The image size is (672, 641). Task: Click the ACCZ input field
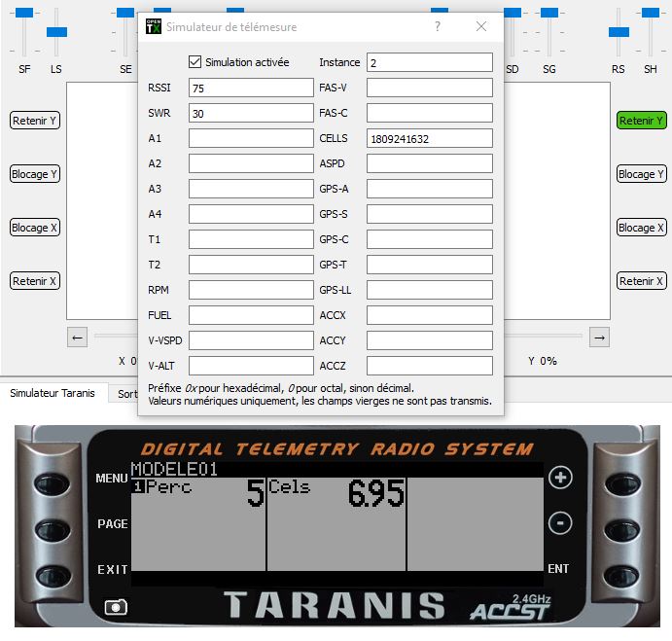click(x=430, y=366)
